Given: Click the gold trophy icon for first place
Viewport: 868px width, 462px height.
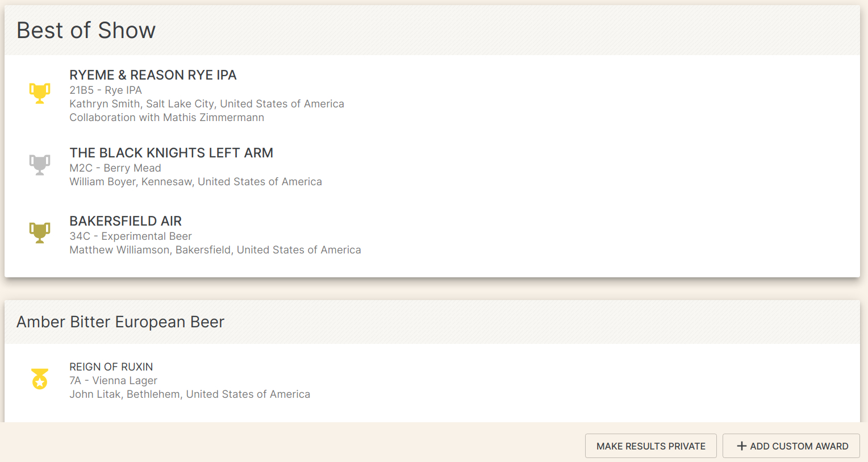Looking at the screenshot, I should [x=40, y=93].
